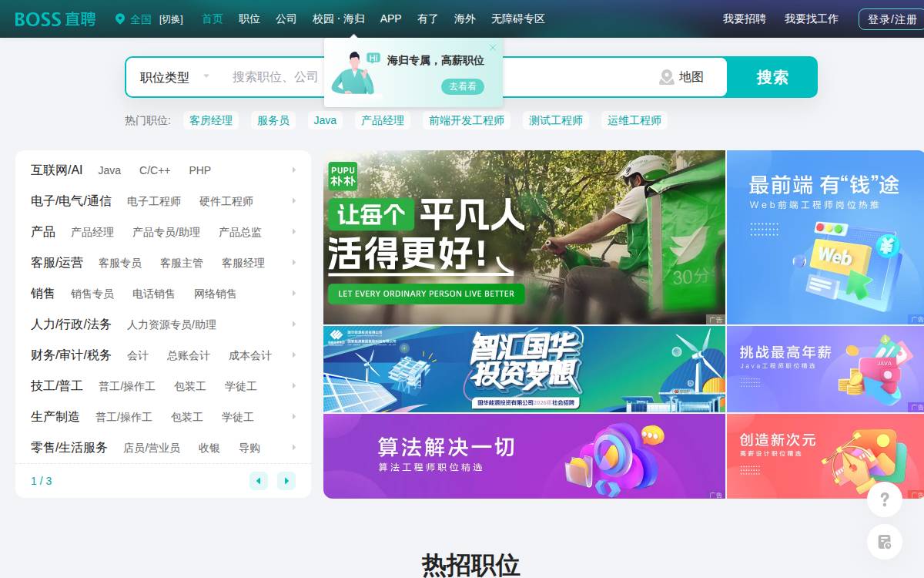Expand the 产品 category arrow
The height and width of the screenshot is (578, 924).
294,231
